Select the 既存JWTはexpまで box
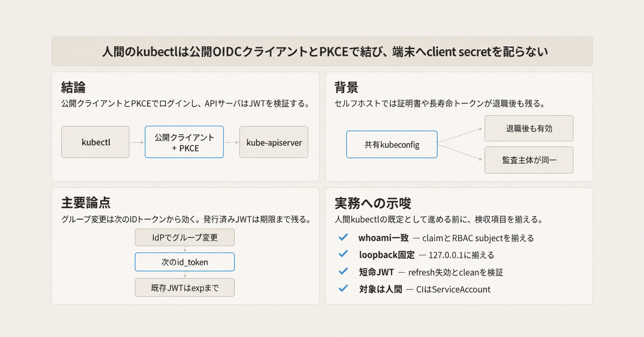The height and width of the screenshot is (337, 644). pyautogui.click(x=185, y=287)
